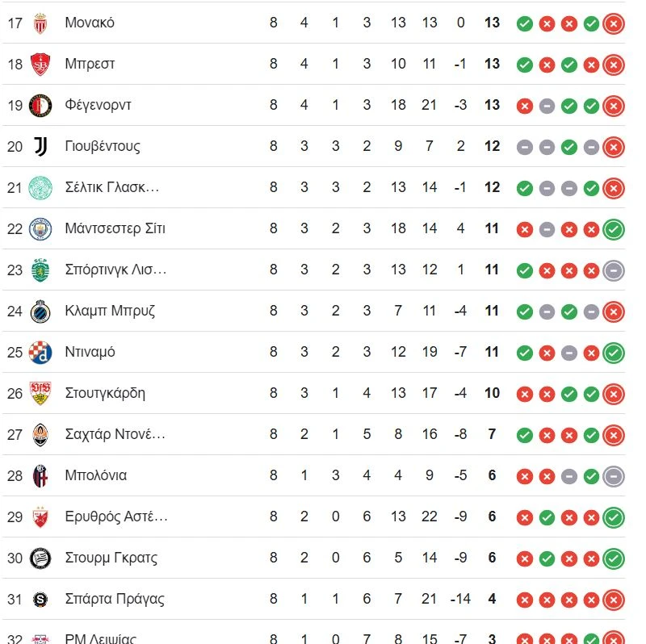646x644 pixels.
Task: Click the Club Brugge crest
Action: (x=40, y=311)
